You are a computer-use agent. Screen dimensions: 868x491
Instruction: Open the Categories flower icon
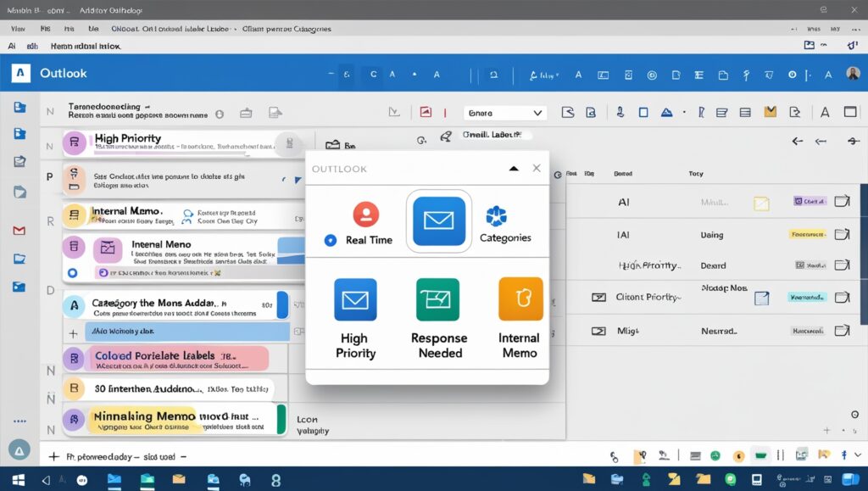[496, 216]
